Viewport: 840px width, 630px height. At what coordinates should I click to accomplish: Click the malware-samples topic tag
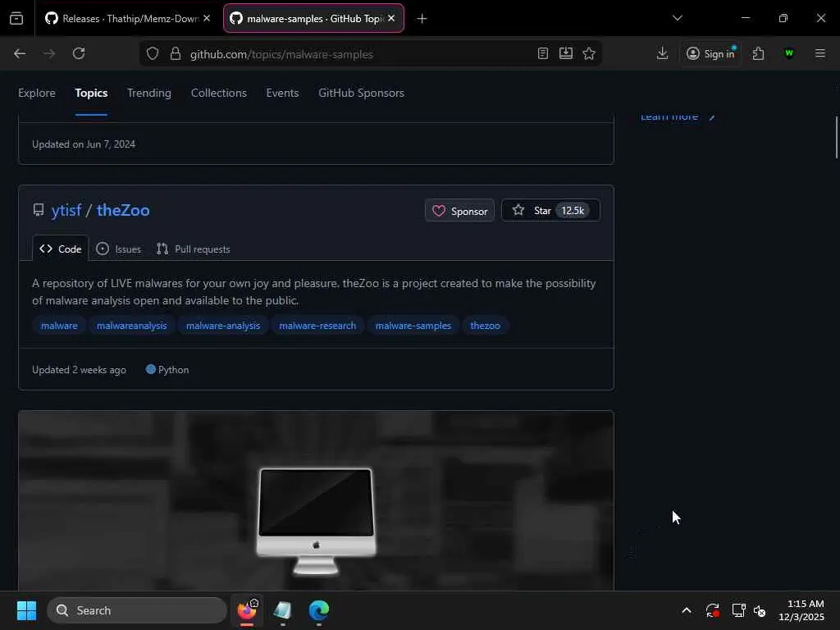click(x=413, y=325)
